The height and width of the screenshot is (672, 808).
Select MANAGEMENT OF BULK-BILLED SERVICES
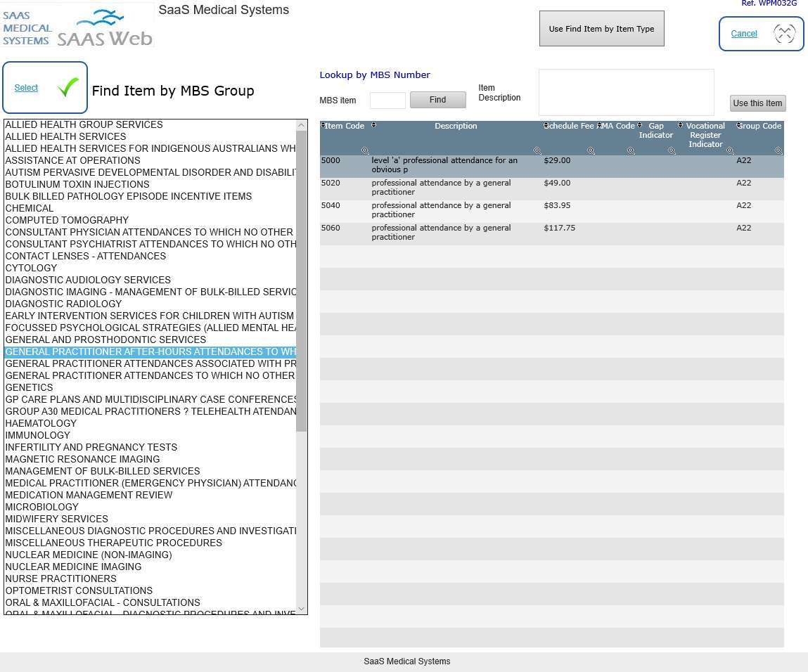(x=150, y=471)
